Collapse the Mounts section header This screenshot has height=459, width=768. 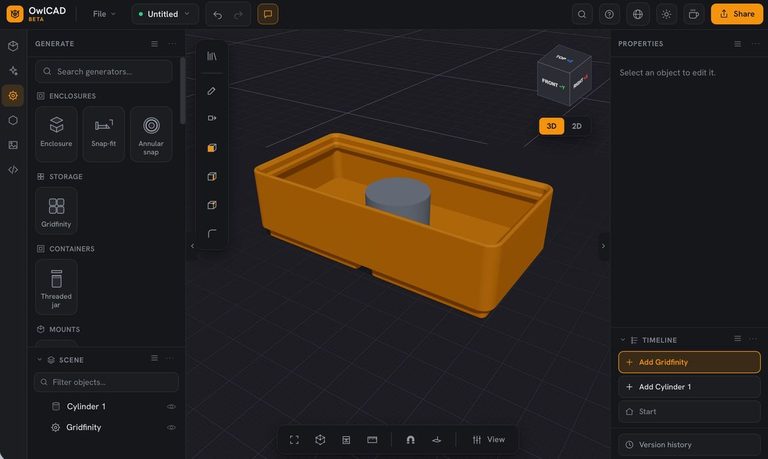pyautogui.click(x=58, y=329)
